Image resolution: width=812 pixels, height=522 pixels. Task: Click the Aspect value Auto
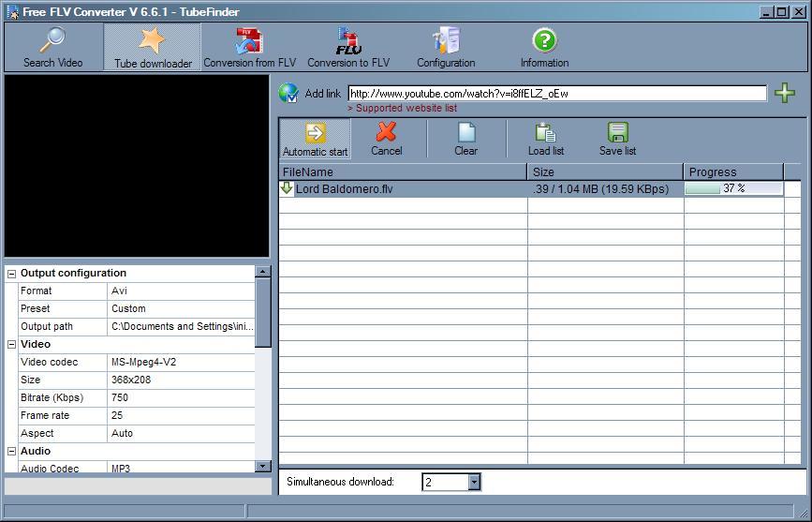[181, 433]
